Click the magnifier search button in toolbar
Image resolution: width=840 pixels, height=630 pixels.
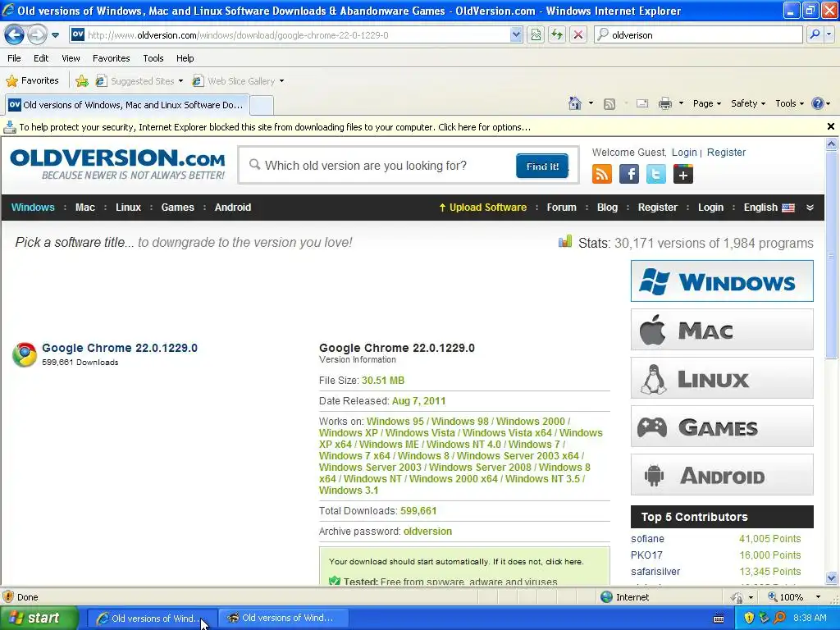[x=815, y=34]
